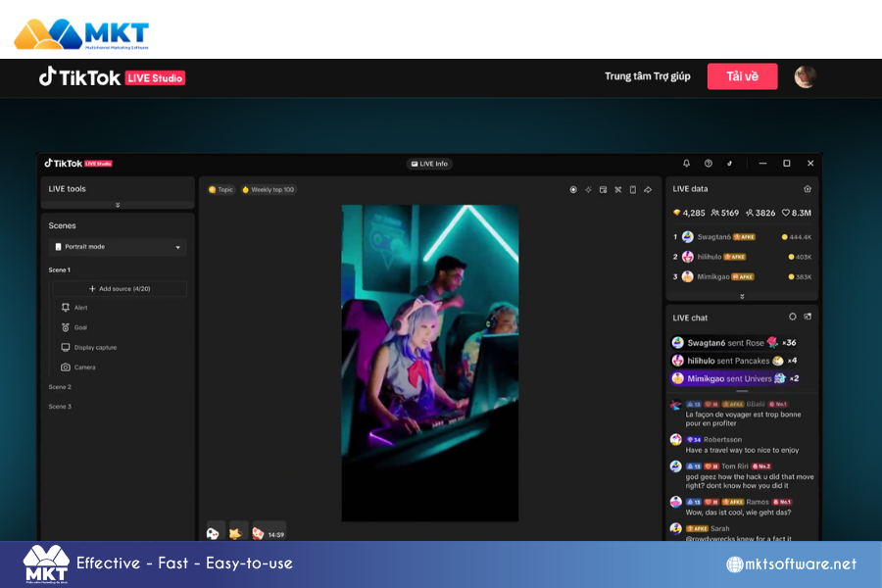This screenshot has height=588, width=882.
Task: Click the sparkle effects icon above preview
Action: 588,189
